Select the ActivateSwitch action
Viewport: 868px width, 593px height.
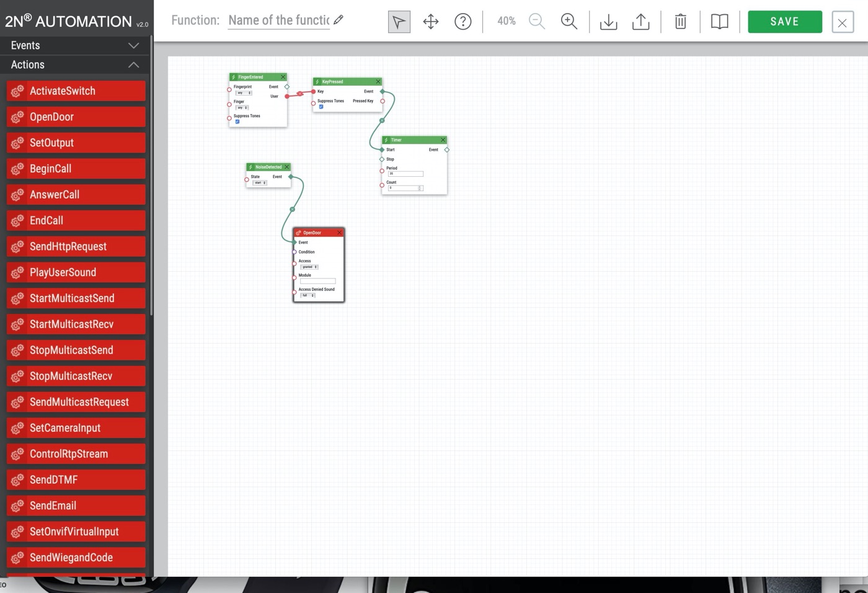[76, 91]
